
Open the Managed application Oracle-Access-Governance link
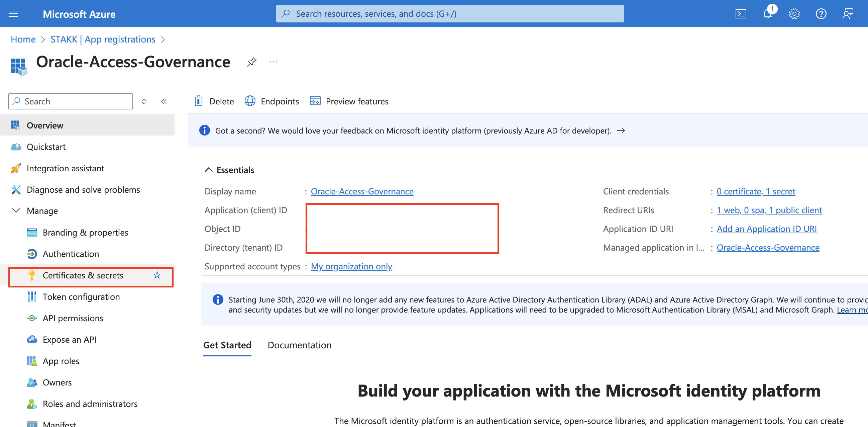coord(768,248)
